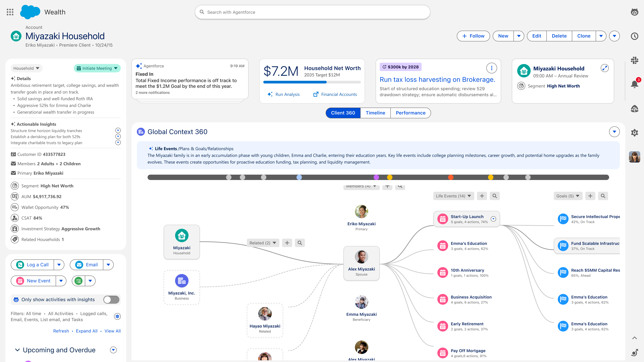Click the Hayao Miyazaki Related photo
644x362 pixels.
pyautogui.click(x=265, y=314)
